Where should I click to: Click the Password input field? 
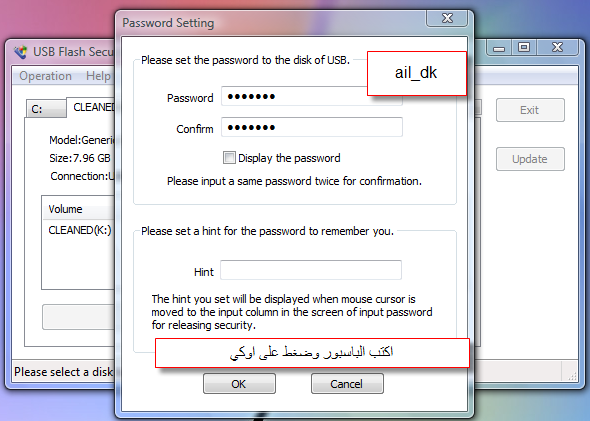[x=312, y=96]
